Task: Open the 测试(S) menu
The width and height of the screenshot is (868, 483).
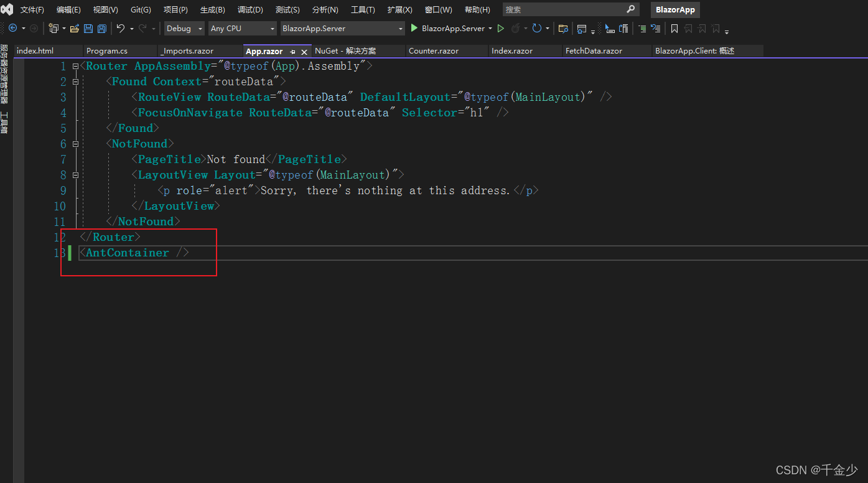Action: pos(287,10)
